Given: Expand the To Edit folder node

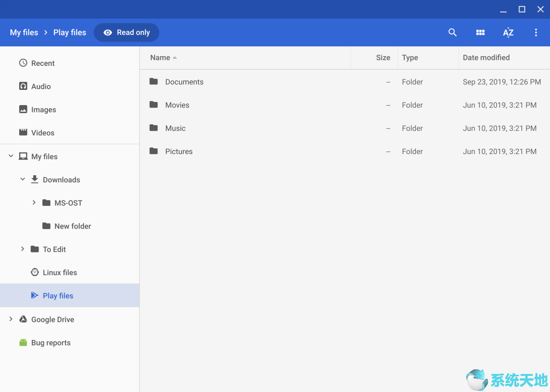Looking at the screenshot, I should 22,249.
